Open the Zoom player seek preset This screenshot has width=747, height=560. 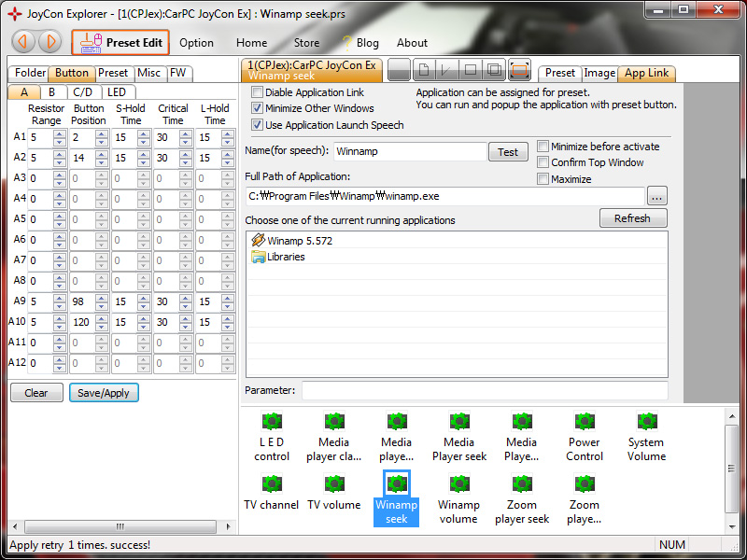point(522,498)
